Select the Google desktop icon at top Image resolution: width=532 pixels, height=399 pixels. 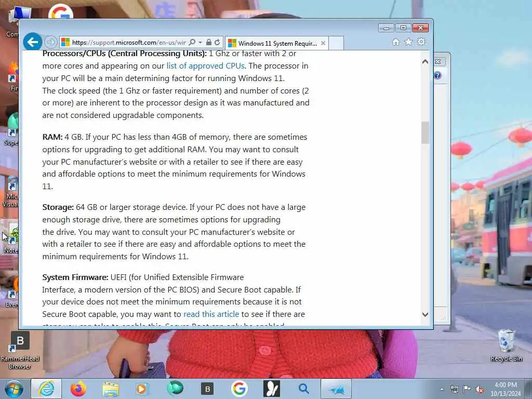pos(61,11)
